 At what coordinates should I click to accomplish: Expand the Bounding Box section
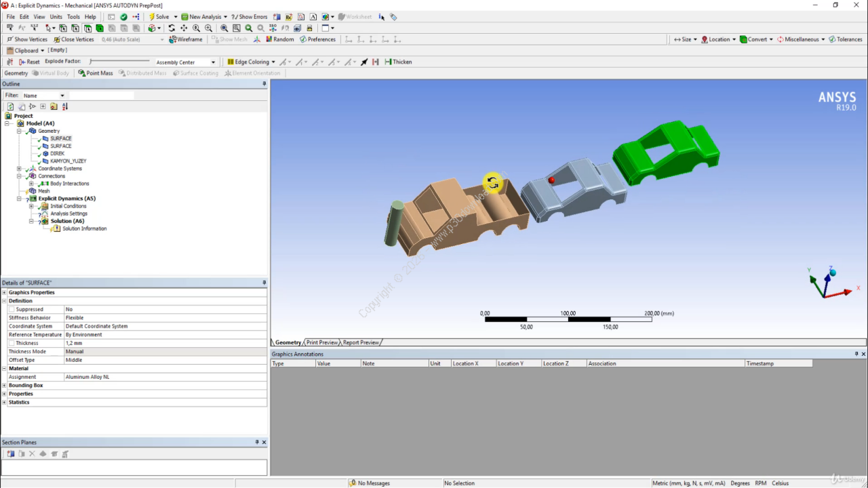point(4,385)
